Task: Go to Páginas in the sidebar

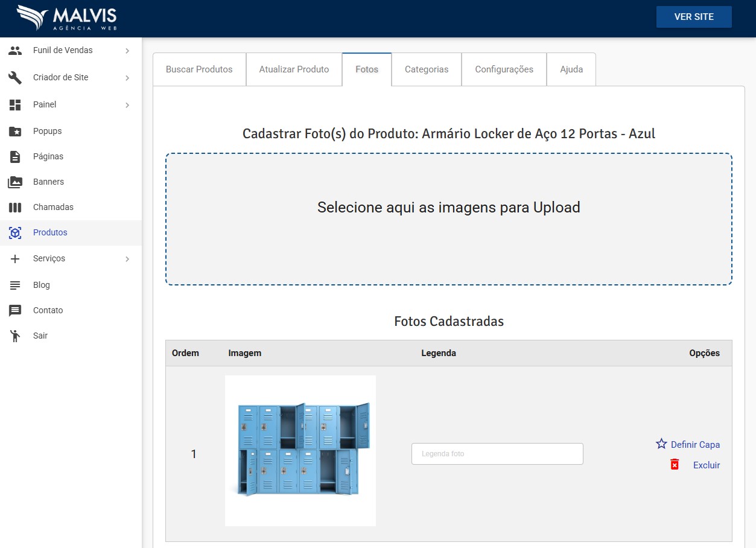Action: [71, 156]
